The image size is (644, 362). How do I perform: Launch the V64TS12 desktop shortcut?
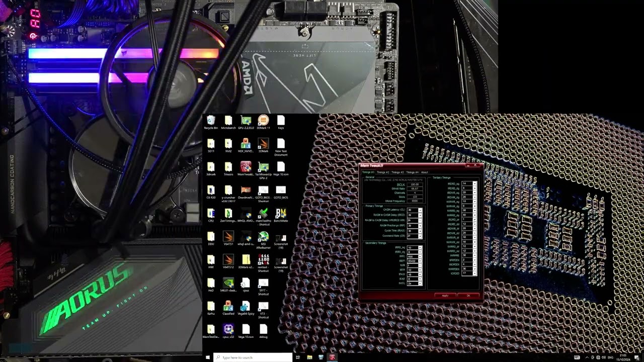pos(228,261)
